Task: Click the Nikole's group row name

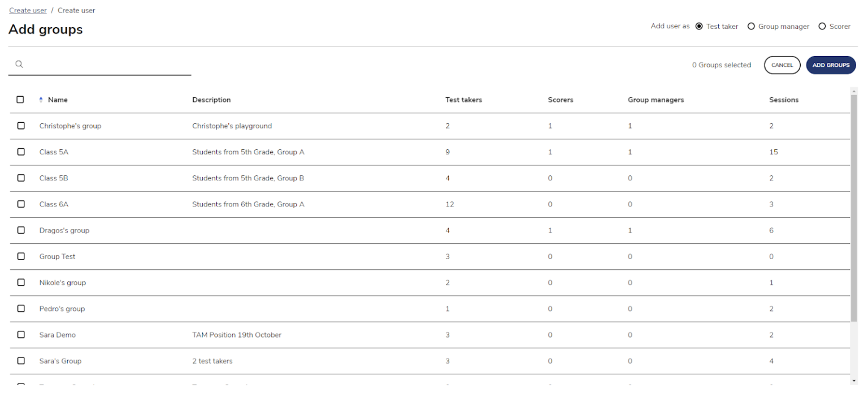Action: [63, 283]
